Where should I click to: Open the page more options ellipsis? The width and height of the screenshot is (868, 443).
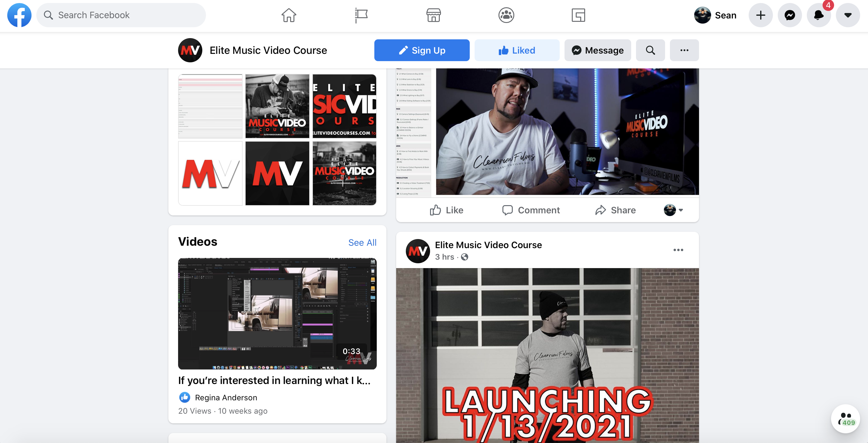684,50
